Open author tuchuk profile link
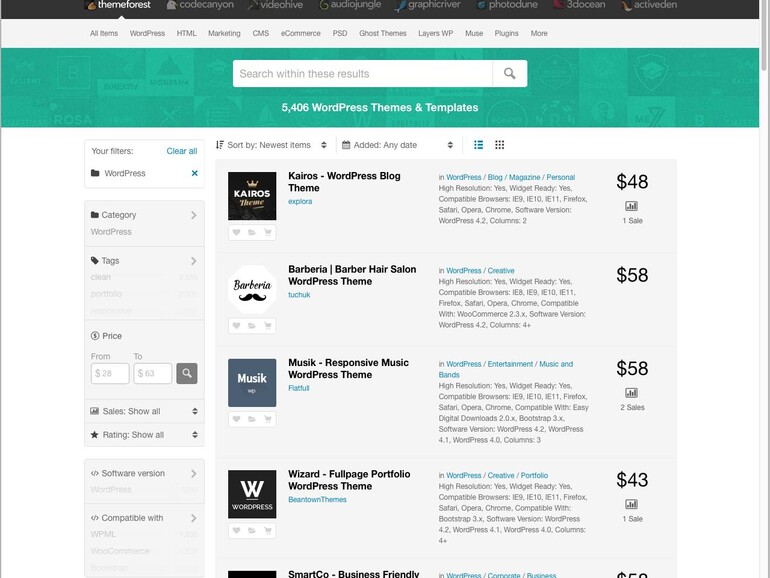This screenshot has height=578, width=770. (299, 295)
